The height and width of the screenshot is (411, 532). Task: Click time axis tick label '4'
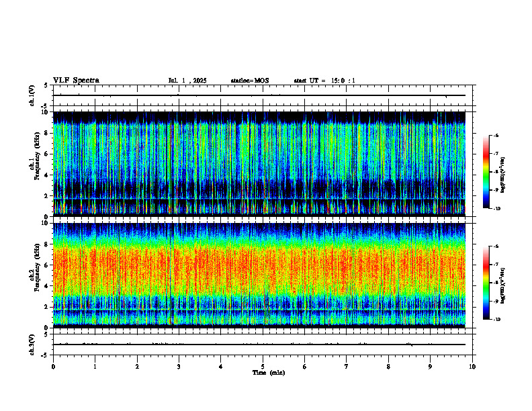tap(221, 367)
